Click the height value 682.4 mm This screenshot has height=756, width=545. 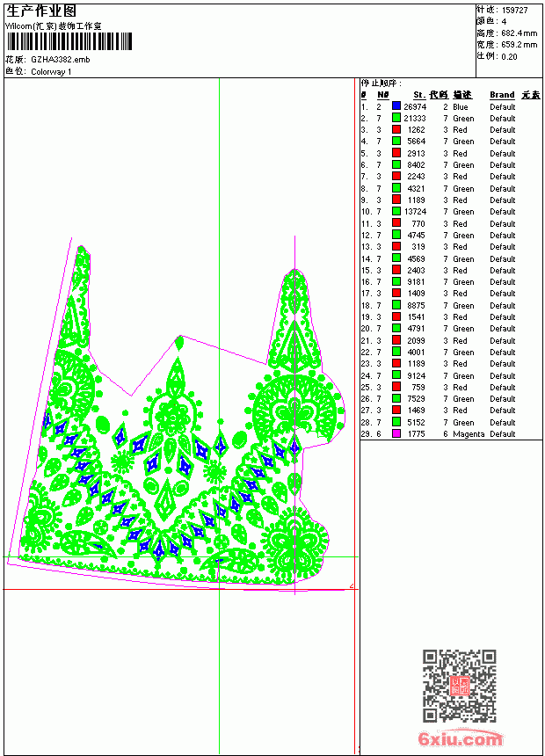(x=519, y=33)
